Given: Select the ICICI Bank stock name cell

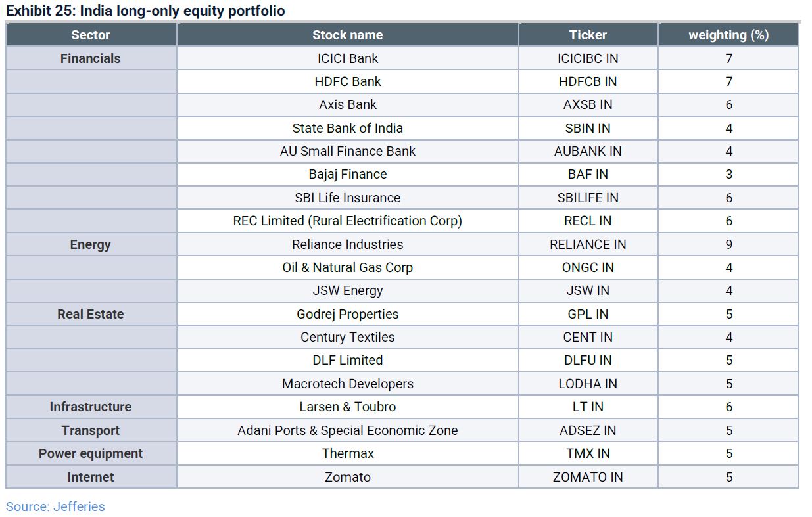Looking at the screenshot, I should [347, 58].
